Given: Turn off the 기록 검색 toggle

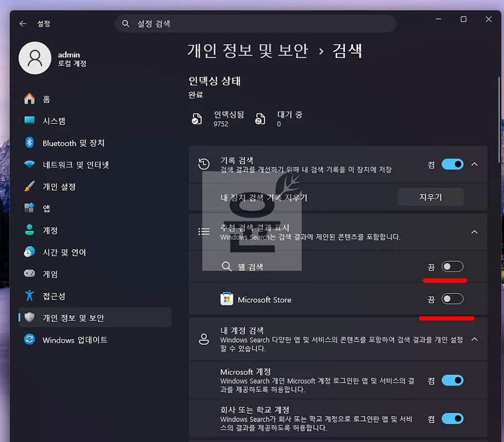Looking at the screenshot, I should click(453, 165).
